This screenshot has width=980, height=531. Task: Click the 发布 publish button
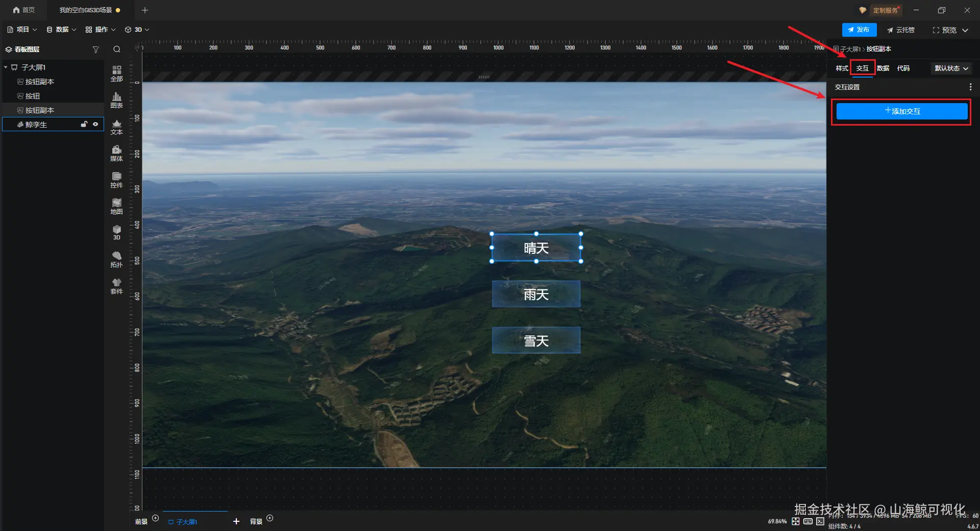point(859,30)
